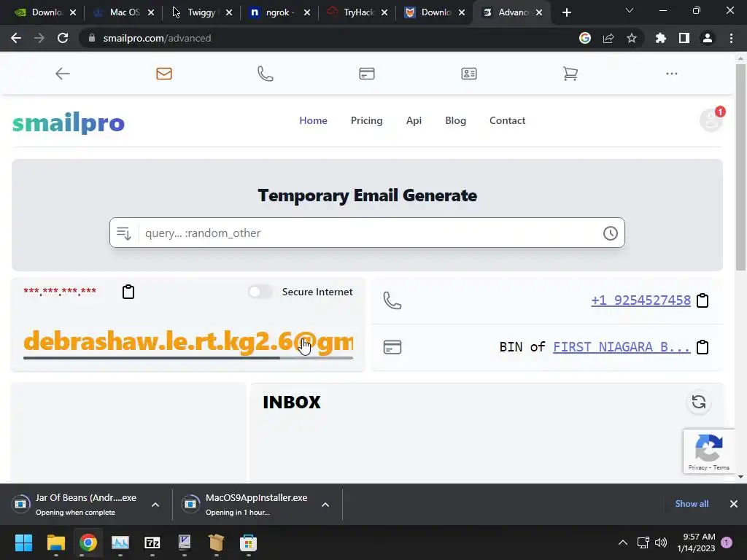The width and height of the screenshot is (747, 560).
Task: Open the FIRST NIAGARA B... link
Action: 622,347
